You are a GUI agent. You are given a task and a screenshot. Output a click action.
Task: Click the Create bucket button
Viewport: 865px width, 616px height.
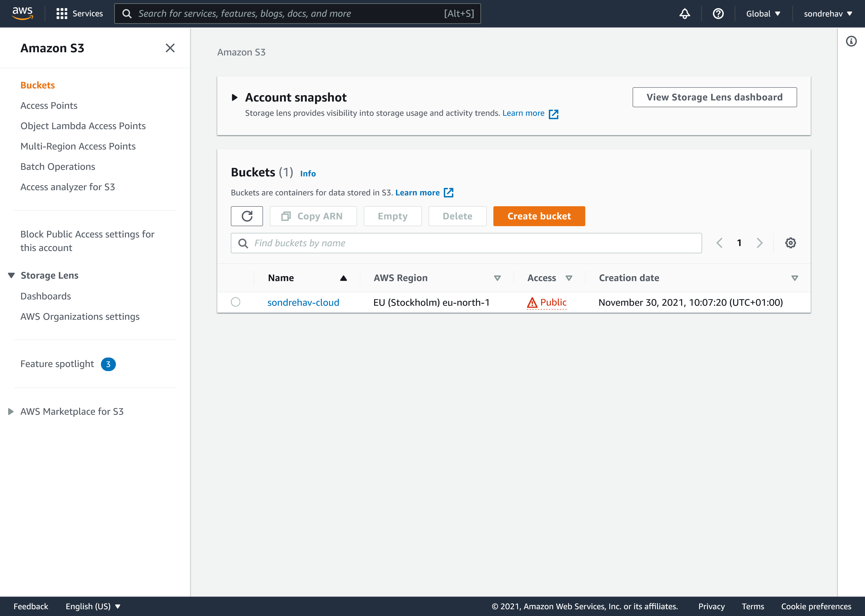[539, 216]
